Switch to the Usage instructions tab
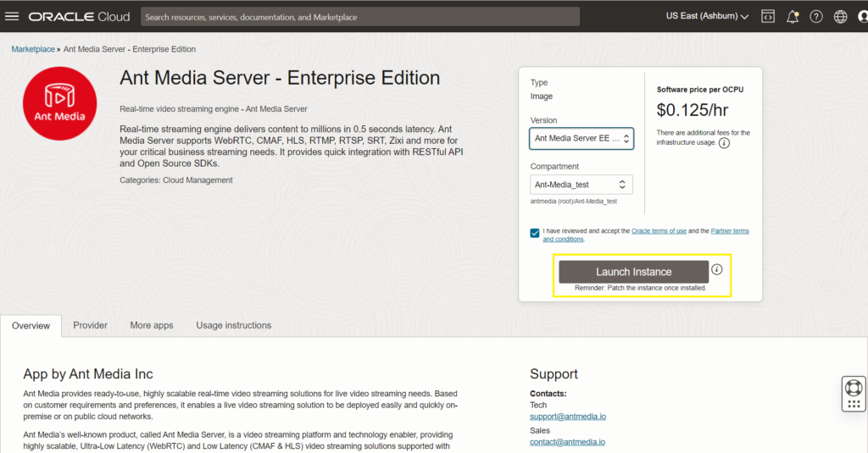Viewport: 868px width, 453px height. 234,325
